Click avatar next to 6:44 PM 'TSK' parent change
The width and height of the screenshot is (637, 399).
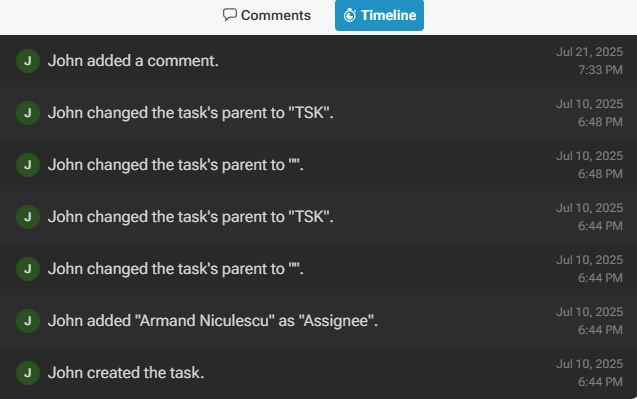click(28, 217)
